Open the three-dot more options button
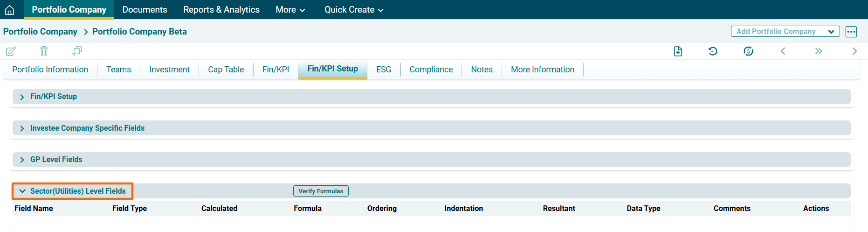The image size is (868, 232). pos(851,32)
